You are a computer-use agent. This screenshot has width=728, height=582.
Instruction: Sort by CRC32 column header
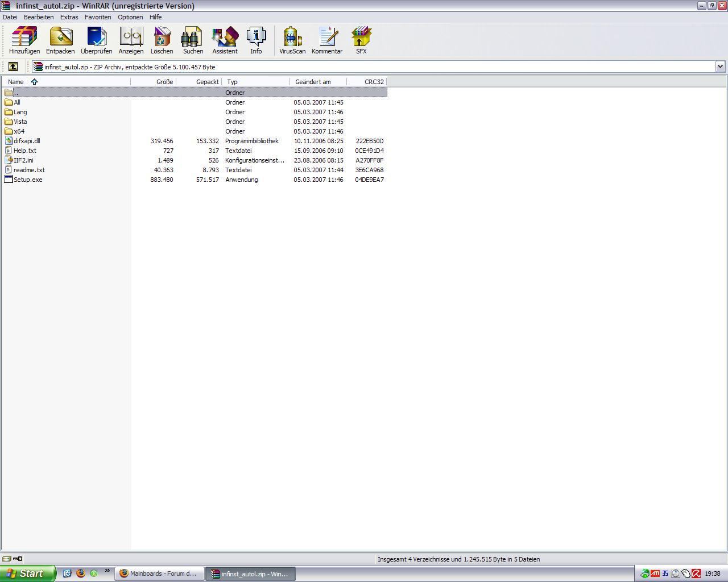[x=367, y=82]
